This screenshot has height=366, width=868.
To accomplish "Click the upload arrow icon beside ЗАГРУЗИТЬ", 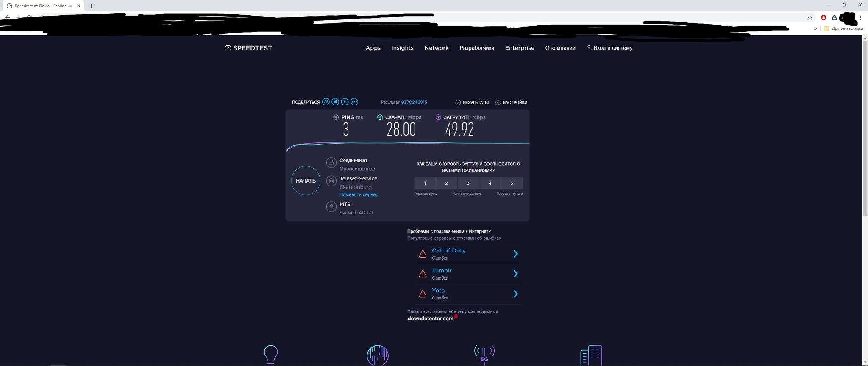I will tap(438, 117).
